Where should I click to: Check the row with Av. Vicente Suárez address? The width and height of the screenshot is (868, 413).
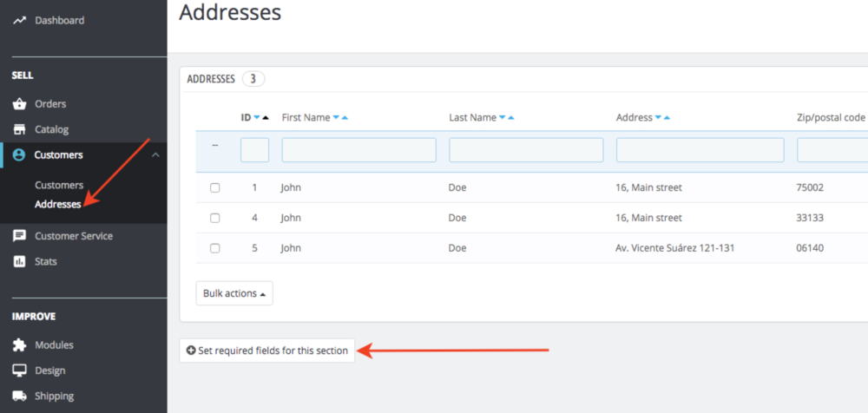point(215,248)
